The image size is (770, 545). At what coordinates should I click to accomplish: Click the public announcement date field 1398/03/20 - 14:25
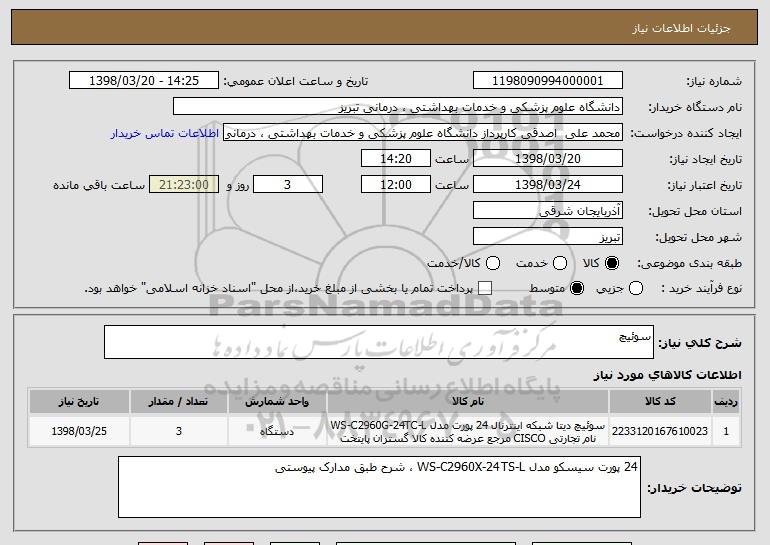click(x=144, y=81)
